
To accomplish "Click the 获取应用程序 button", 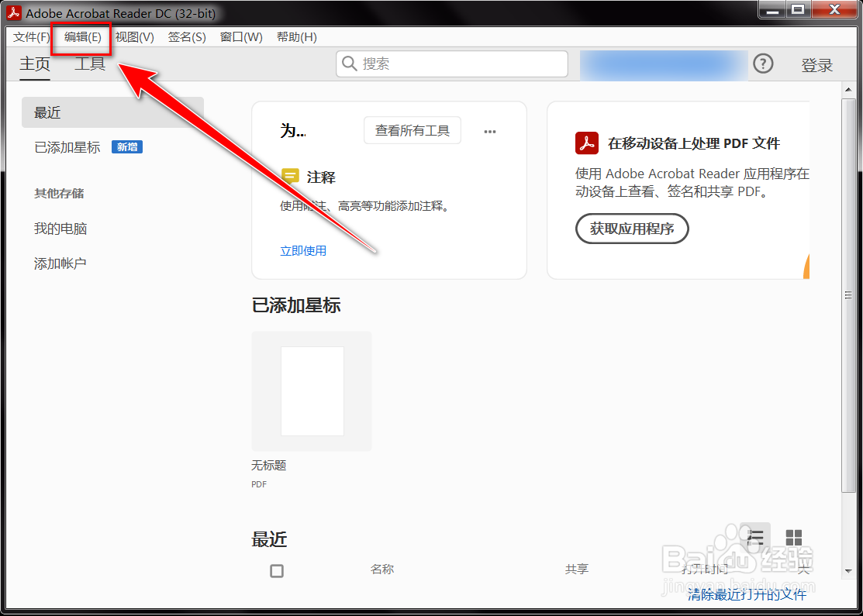I will click(632, 229).
